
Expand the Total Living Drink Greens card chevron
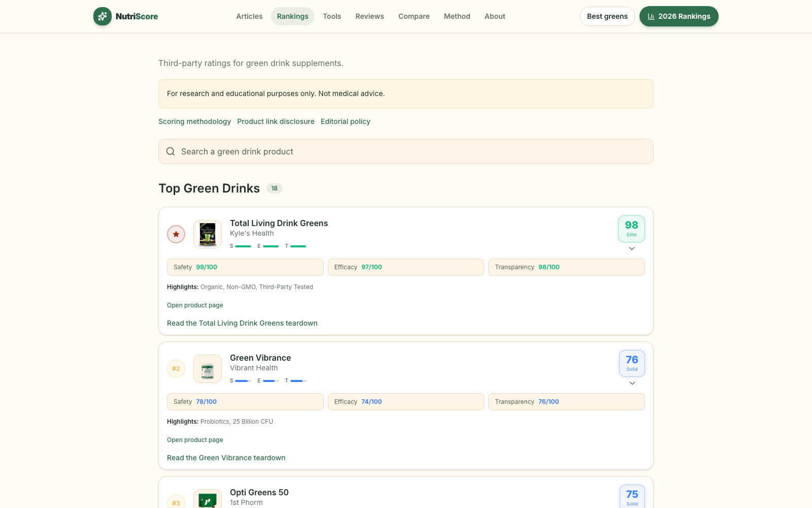click(632, 248)
